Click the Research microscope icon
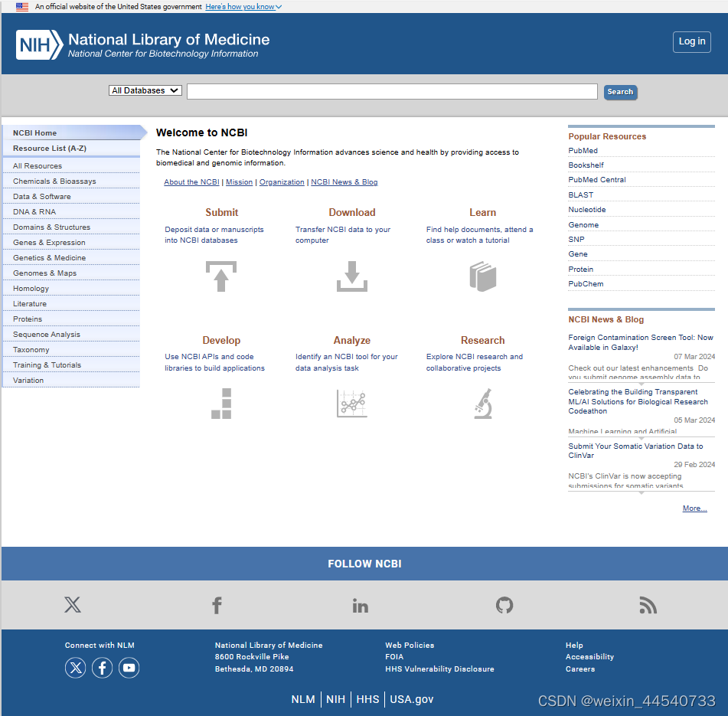The height and width of the screenshot is (716, 728). (483, 404)
